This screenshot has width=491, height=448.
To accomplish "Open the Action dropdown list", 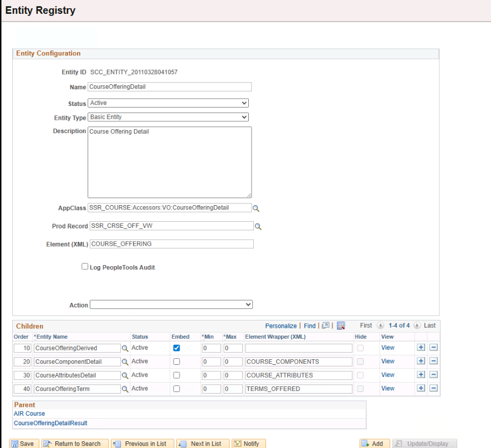I will point(171,304).
